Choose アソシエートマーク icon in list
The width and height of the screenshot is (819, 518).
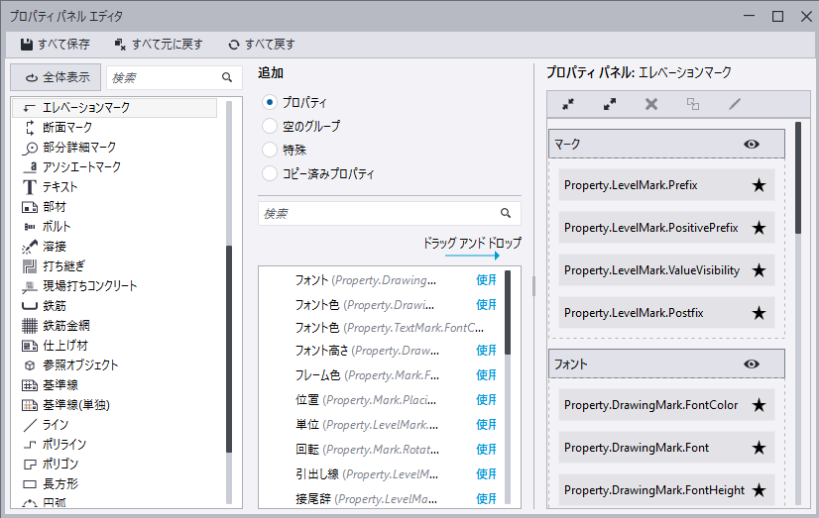[x=29, y=167]
